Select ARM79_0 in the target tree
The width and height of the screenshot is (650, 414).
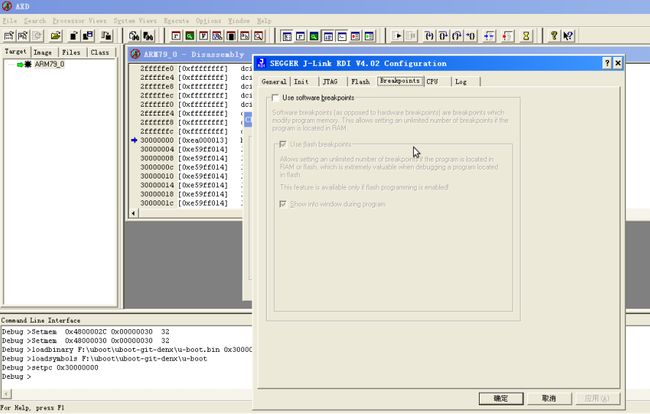pyautogui.click(x=49, y=64)
